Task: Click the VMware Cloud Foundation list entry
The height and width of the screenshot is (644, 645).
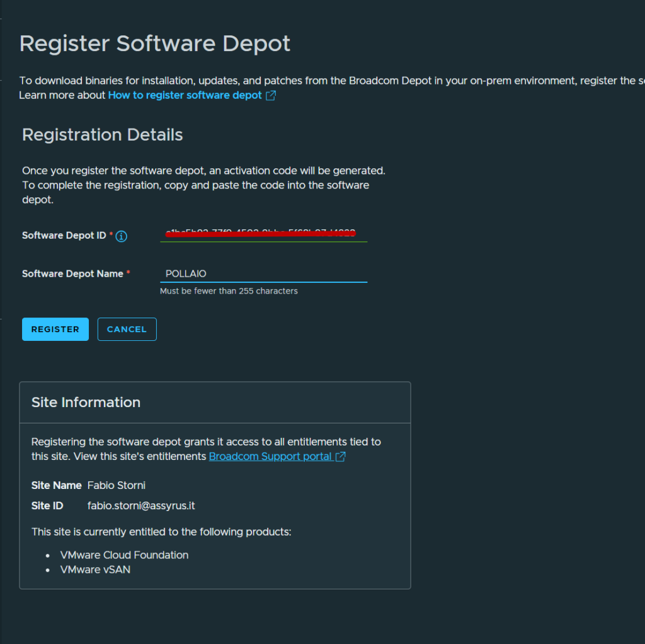Action: [x=124, y=555]
